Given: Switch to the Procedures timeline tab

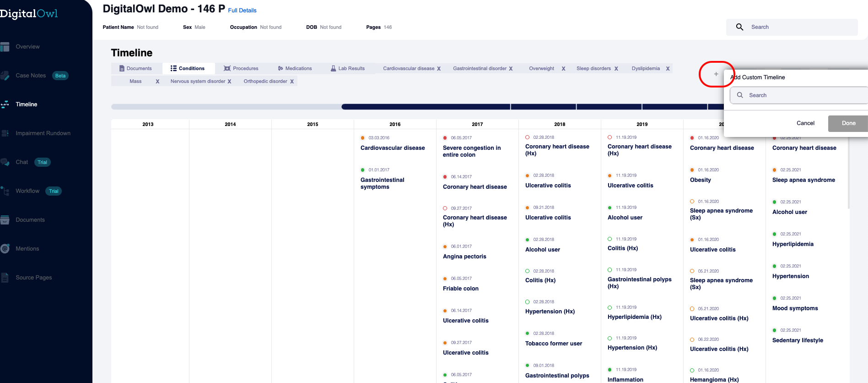Looking at the screenshot, I should pos(241,68).
